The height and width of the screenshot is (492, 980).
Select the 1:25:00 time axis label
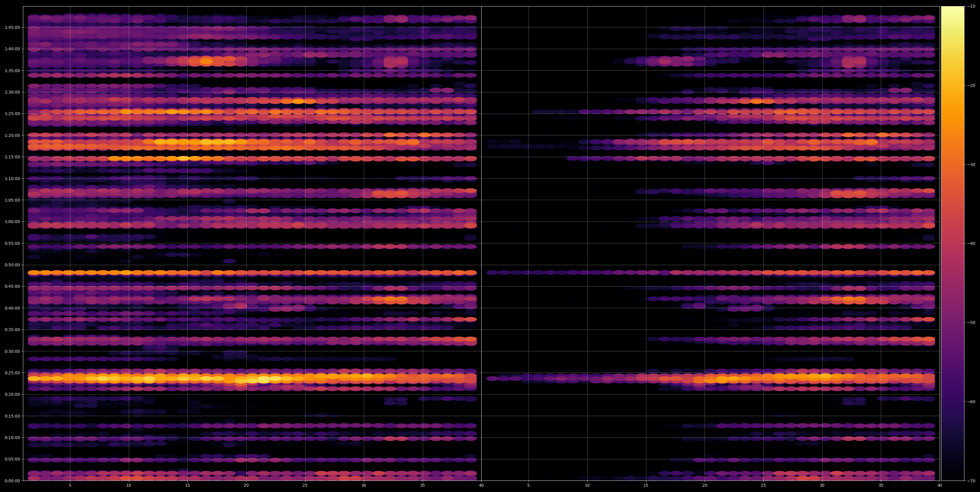tap(12, 114)
